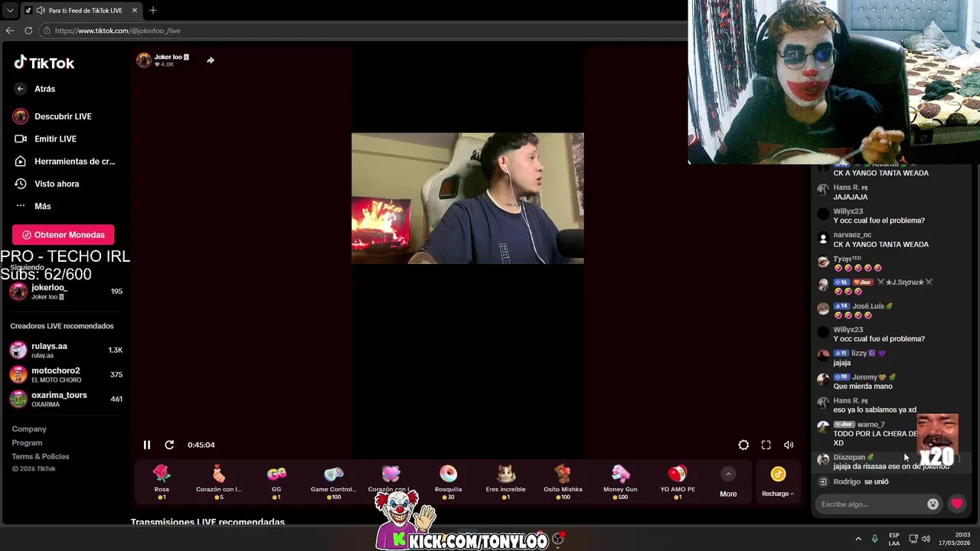
Task: Click the browser back arrow
Action: [x=10, y=31]
